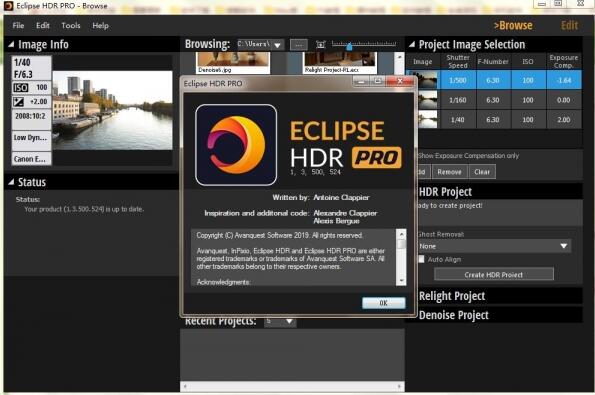Select the Relight Project thumbnail
Viewport: 595px width, 395px height.
pyautogui.click(x=340, y=63)
